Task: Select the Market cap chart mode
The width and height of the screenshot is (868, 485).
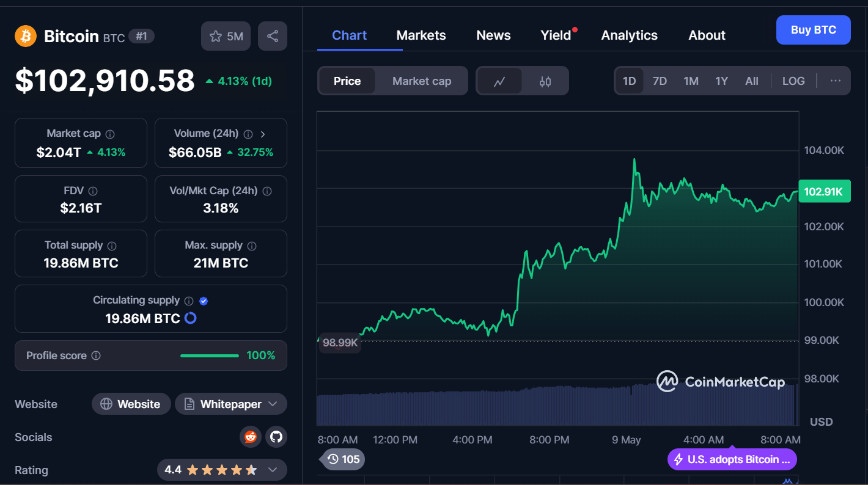Action: pyautogui.click(x=422, y=81)
